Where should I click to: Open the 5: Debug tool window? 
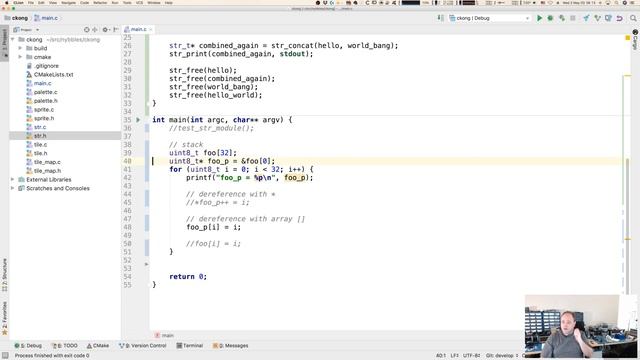pyautogui.click(x=28, y=346)
